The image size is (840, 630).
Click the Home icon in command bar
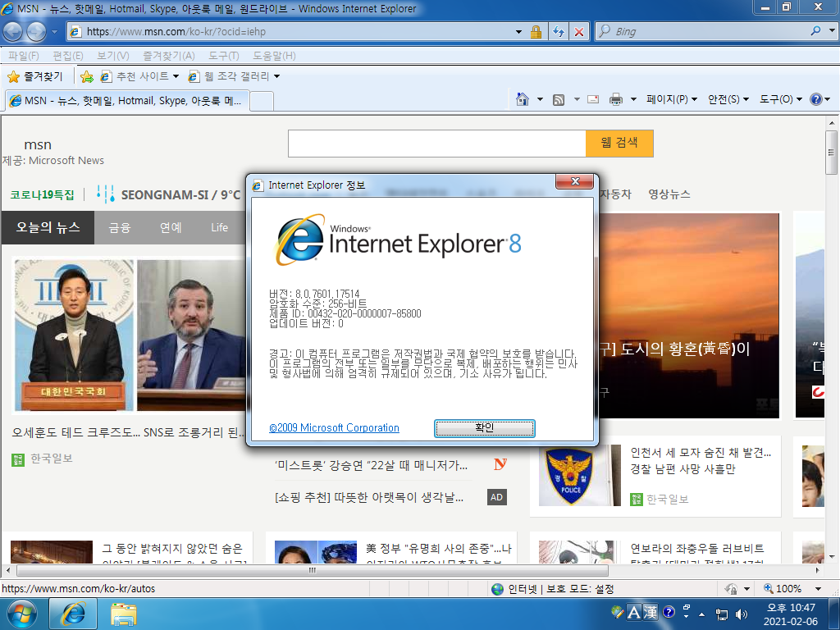[523, 99]
